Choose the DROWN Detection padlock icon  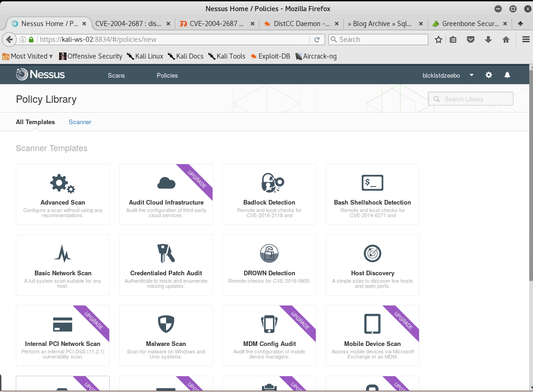(x=269, y=253)
